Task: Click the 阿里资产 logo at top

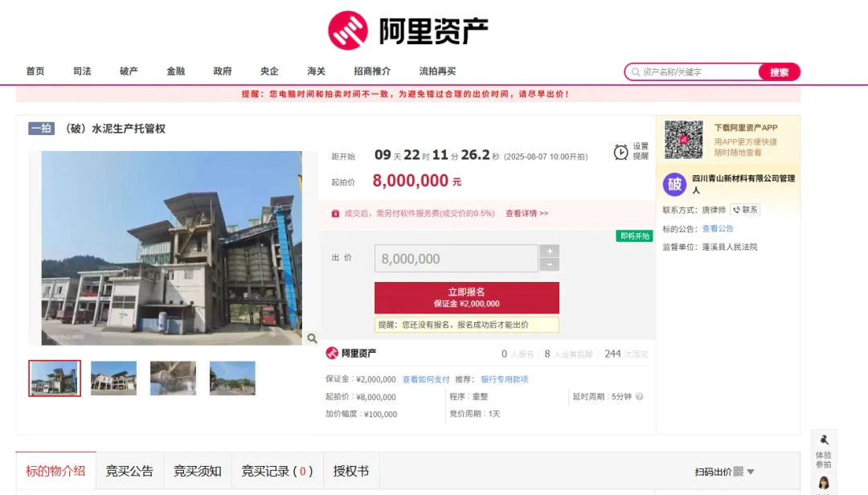Action: click(x=408, y=31)
